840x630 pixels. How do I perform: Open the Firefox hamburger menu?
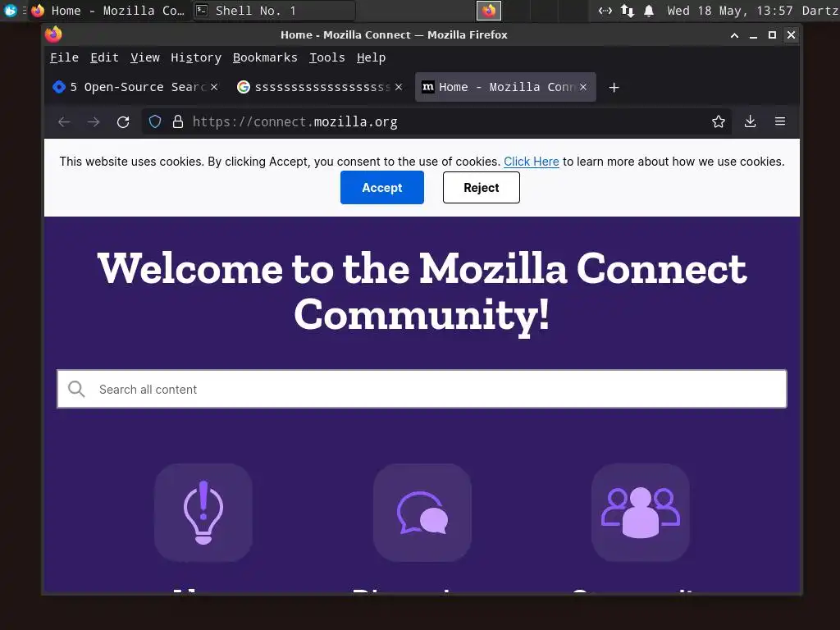[x=780, y=121]
